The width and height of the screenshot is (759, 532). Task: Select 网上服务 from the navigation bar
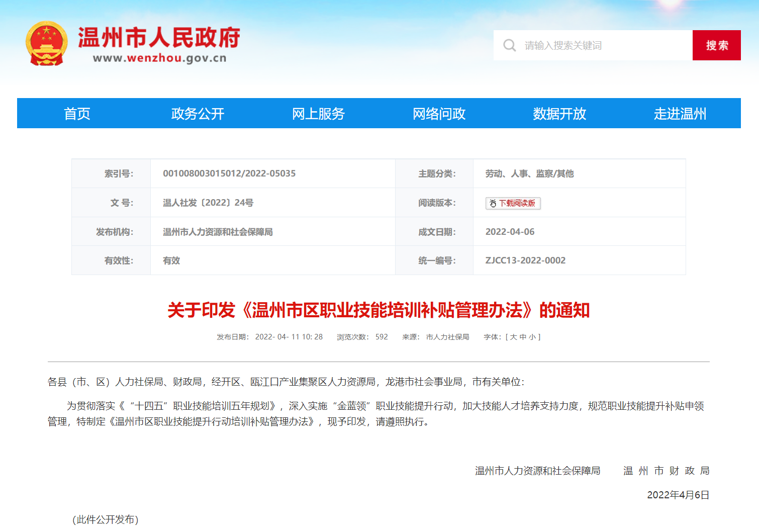318,114
